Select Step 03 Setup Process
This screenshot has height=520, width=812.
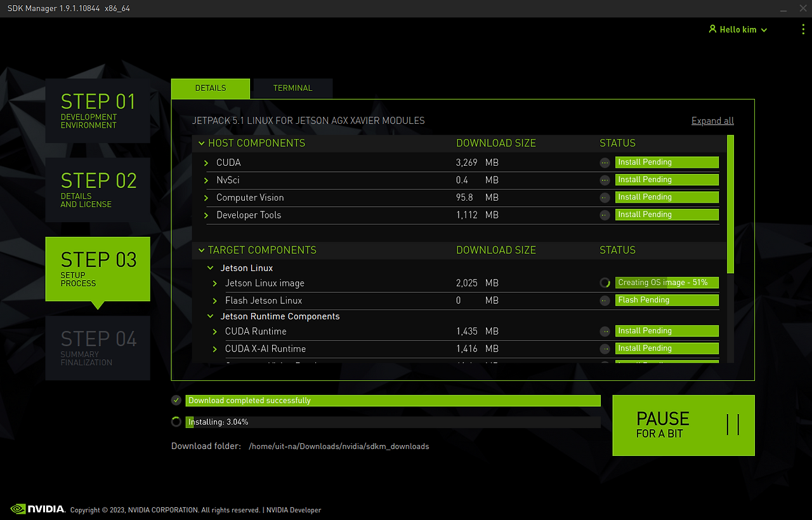[98, 269]
